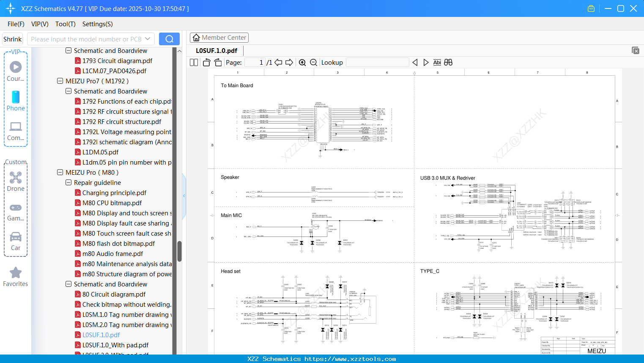Click the tree panel vertical scrollbar thumb
Image resolution: width=644 pixels, height=363 pixels.
tap(179, 251)
